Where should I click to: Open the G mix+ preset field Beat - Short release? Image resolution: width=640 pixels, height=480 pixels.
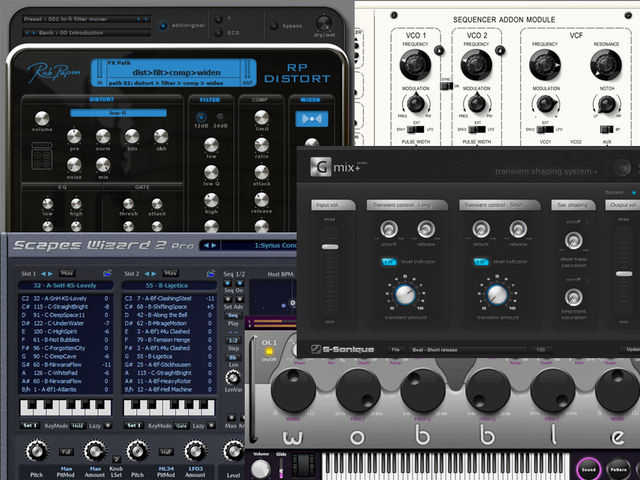(467, 349)
